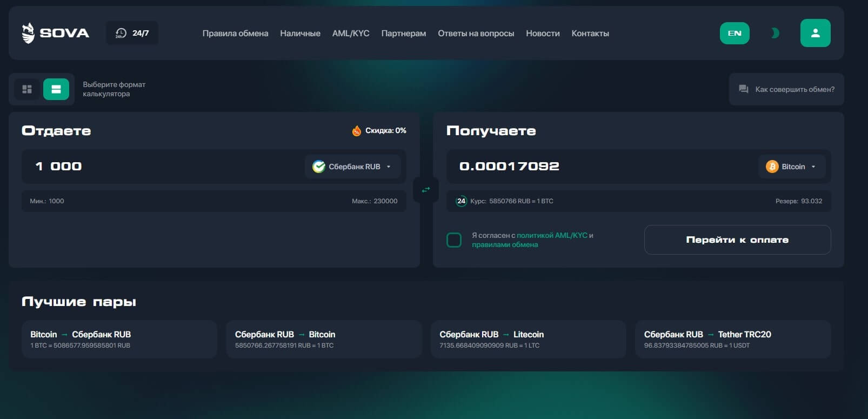
Task: Click the amount field showing 1 000
Action: click(x=162, y=167)
